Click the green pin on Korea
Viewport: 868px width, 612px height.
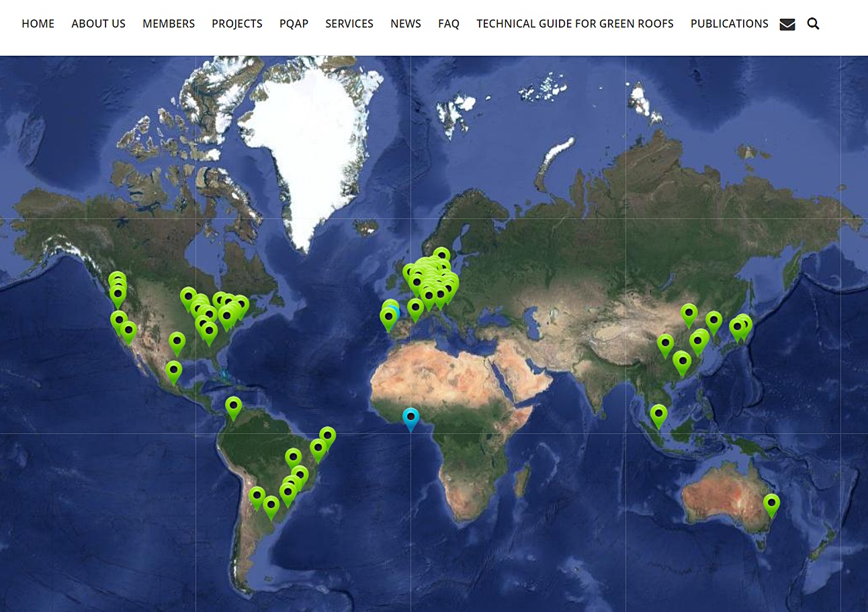[x=713, y=321]
